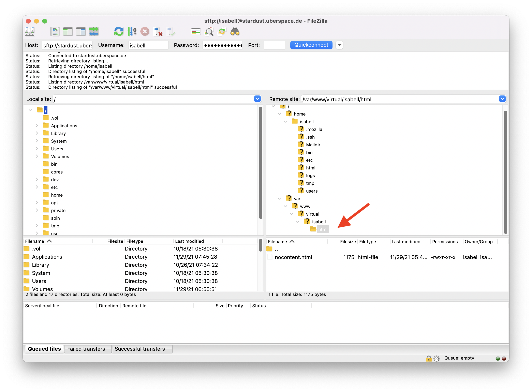Switch to the Successful transfers tab
The width and height of the screenshot is (532, 392).
tap(142, 349)
